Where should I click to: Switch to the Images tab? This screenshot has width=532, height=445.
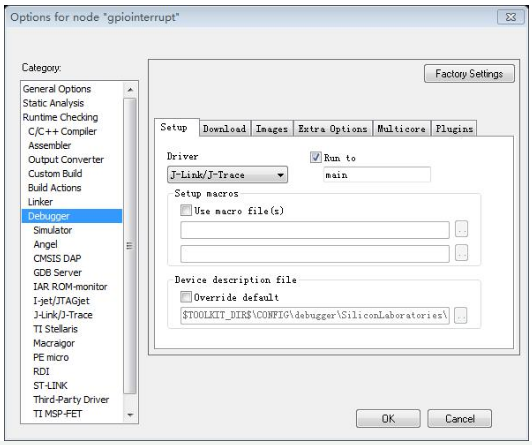click(272, 129)
